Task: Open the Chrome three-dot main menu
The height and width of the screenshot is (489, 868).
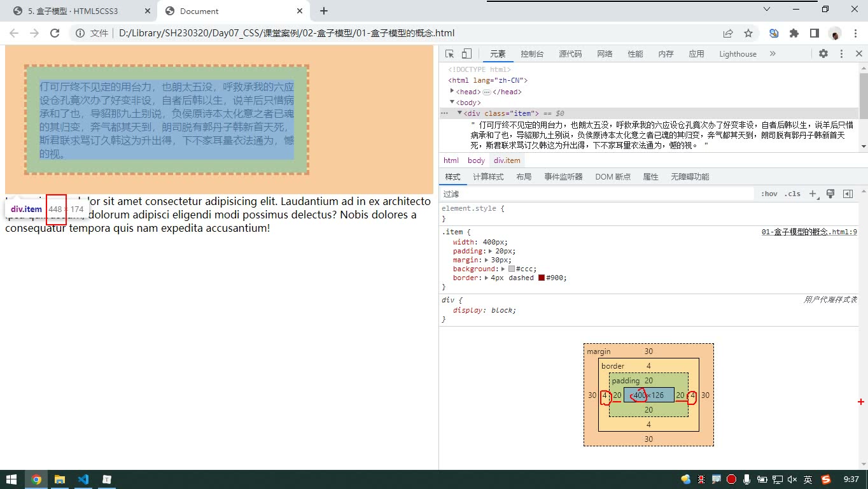Action: pyautogui.click(x=855, y=33)
